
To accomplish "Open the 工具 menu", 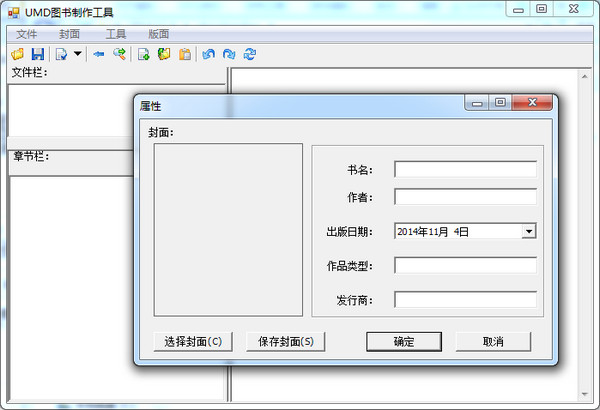I will 116,34.
